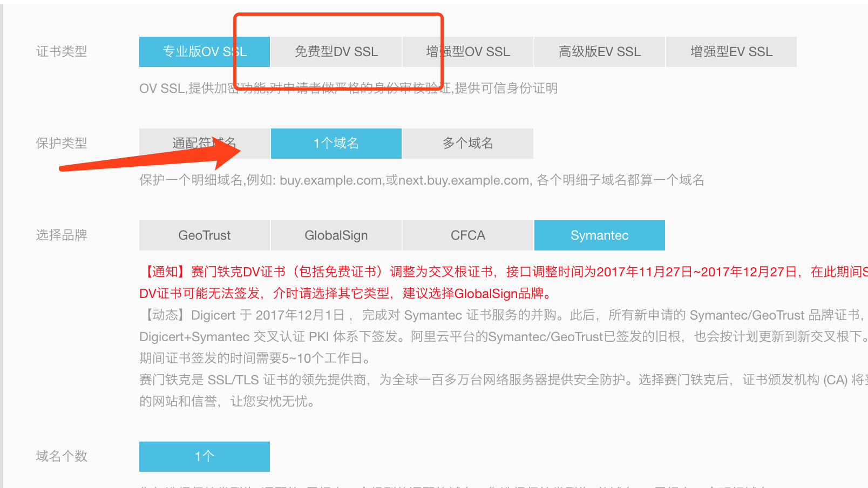Pick the 高级版EV SSL certificate type
The height and width of the screenshot is (488, 868).
point(600,52)
